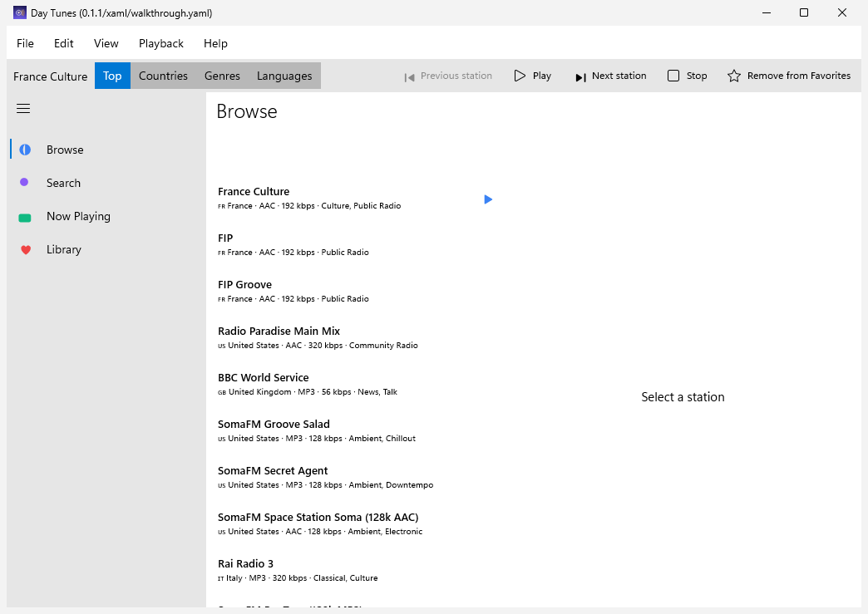Image resolution: width=868 pixels, height=614 pixels.
Task: Open the Help menu
Action: [215, 43]
